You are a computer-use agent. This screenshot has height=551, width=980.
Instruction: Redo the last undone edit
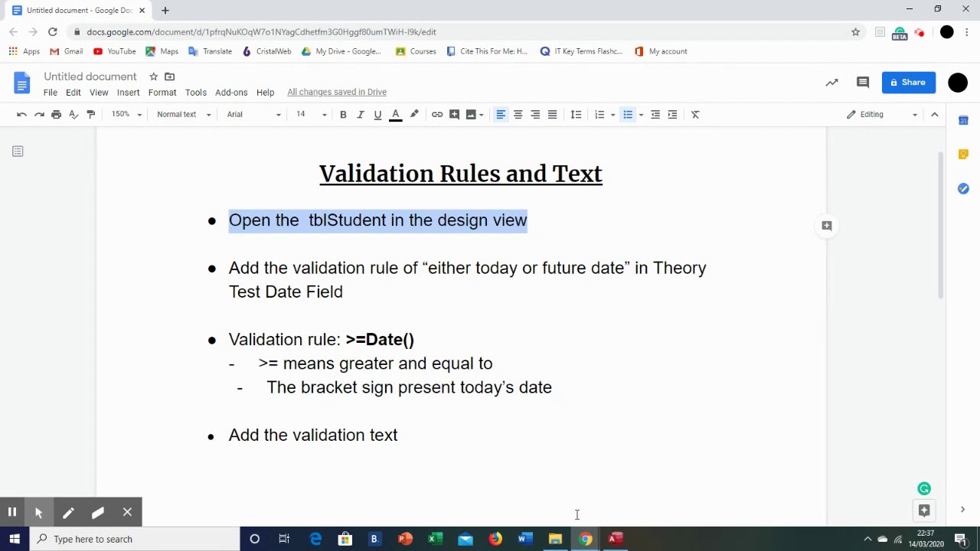point(39,115)
